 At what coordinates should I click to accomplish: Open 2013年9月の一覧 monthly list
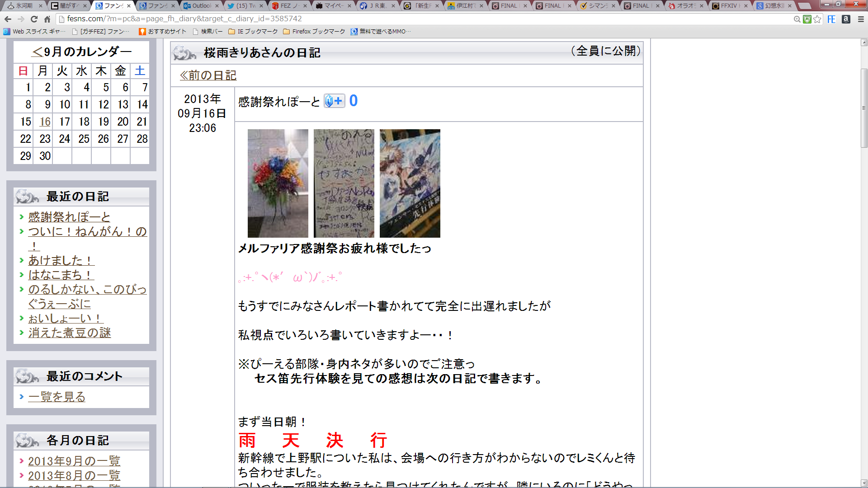point(74,461)
